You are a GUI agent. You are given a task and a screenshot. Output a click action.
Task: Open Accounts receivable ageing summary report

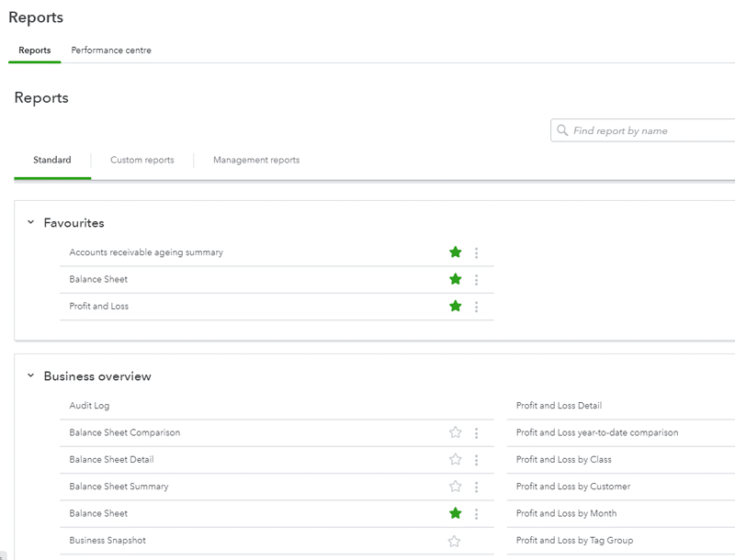(146, 252)
